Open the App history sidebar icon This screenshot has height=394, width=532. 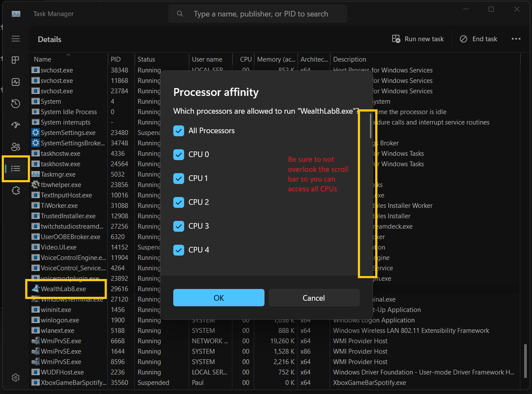pyautogui.click(x=16, y=104)
